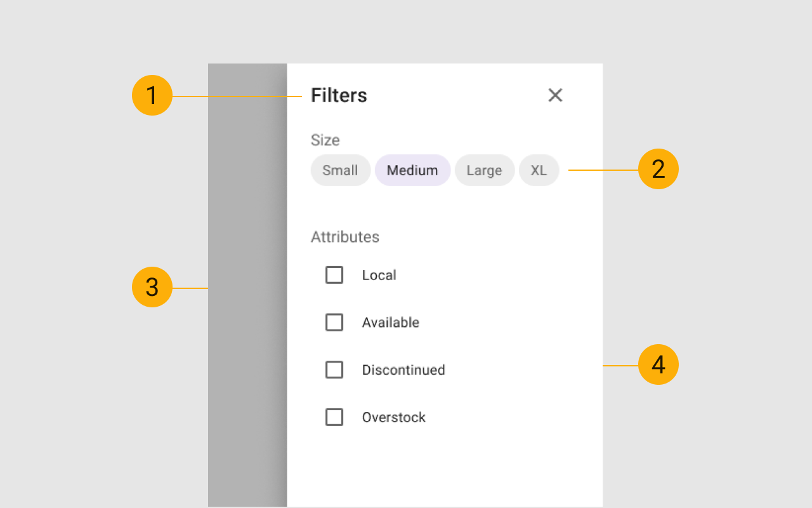The image size is (812, 508).
Task: Click the 'Overstock' text label
Action: (393, 417)
